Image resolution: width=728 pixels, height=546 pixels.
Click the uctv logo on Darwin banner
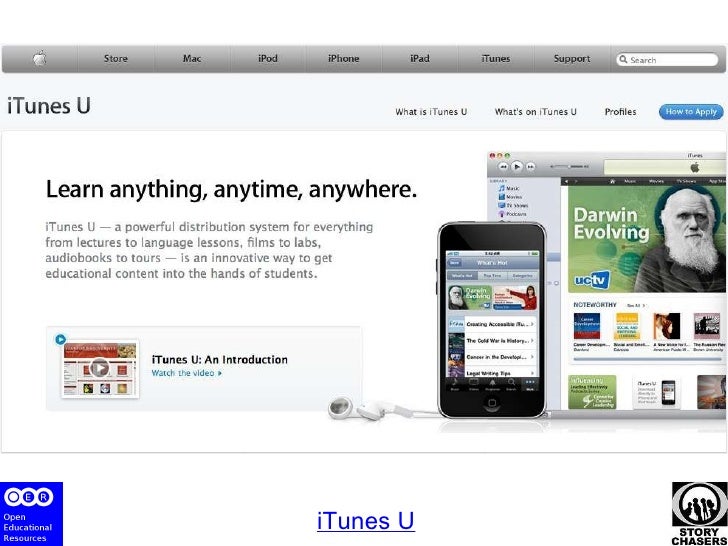[x=592, y=280]
